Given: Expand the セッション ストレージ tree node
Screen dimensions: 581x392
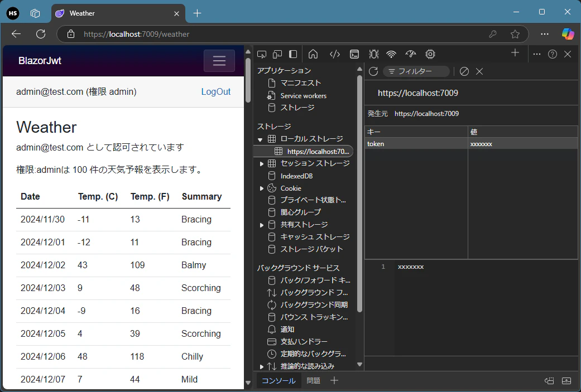Looking at the screenshot, I should pyautogui.click(x=262, y=163).
